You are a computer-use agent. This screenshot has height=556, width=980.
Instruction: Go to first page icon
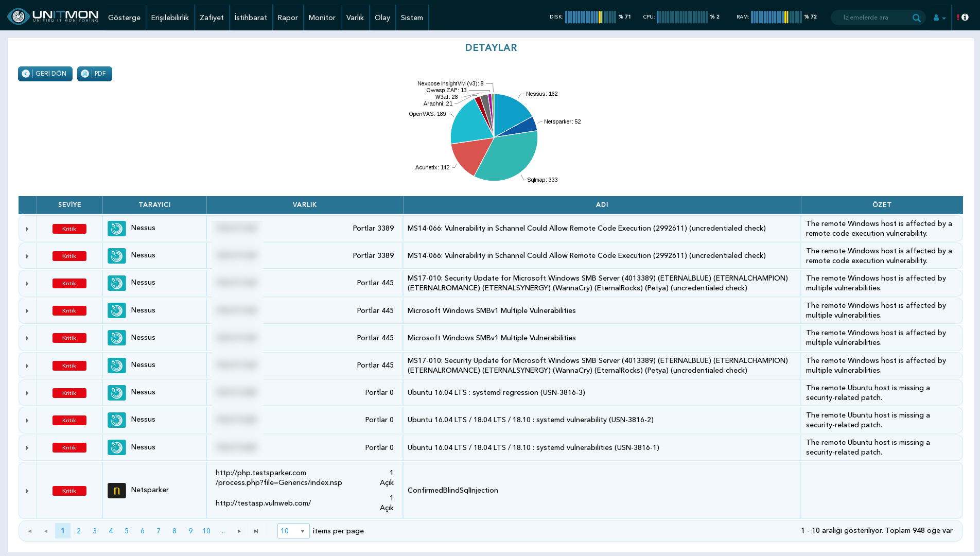pyautogui.click(x=30, y=531)
